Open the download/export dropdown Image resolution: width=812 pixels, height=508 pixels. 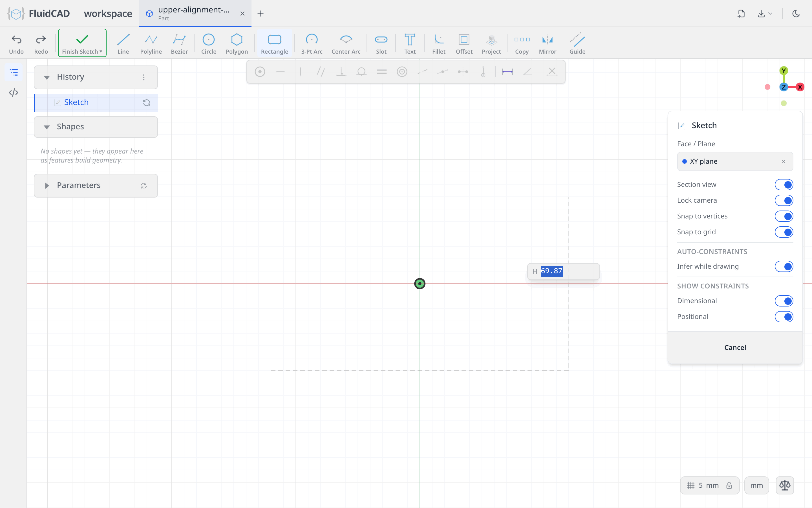click(765, 14)
